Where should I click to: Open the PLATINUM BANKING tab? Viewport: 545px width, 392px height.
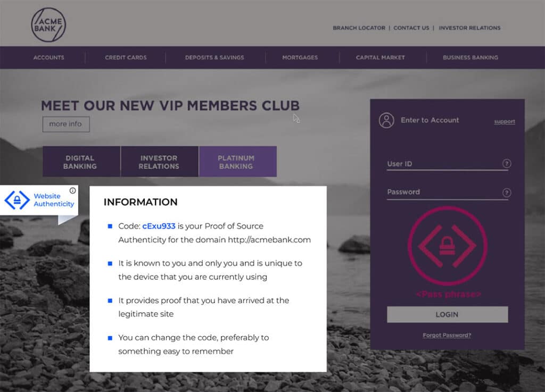coord(237,161)
